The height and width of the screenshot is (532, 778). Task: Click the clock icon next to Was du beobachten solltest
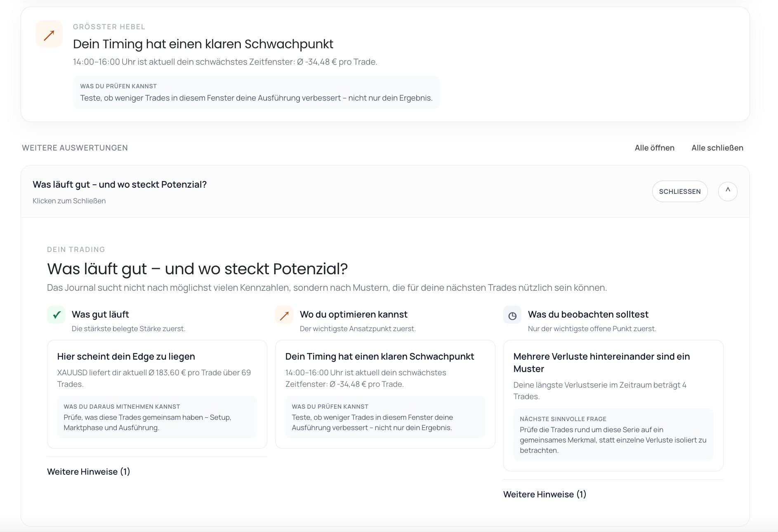point(512,315)
